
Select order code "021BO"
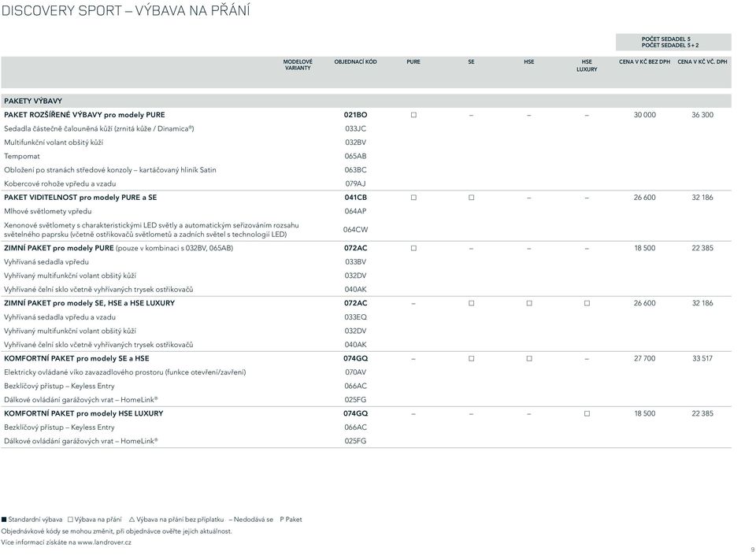tap(355, 115)
